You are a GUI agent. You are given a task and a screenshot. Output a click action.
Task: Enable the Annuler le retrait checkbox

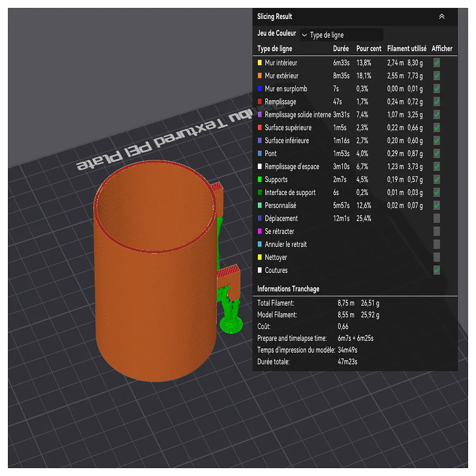click(x=437, y=244)
